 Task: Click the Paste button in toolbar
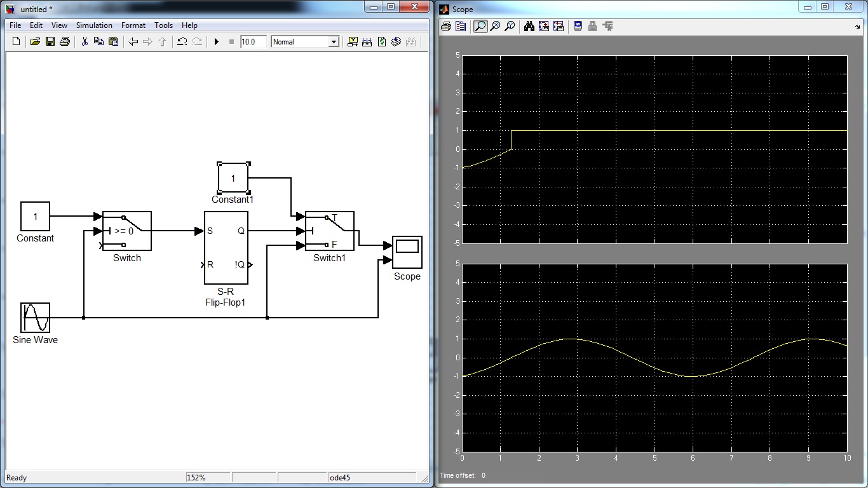113,42
